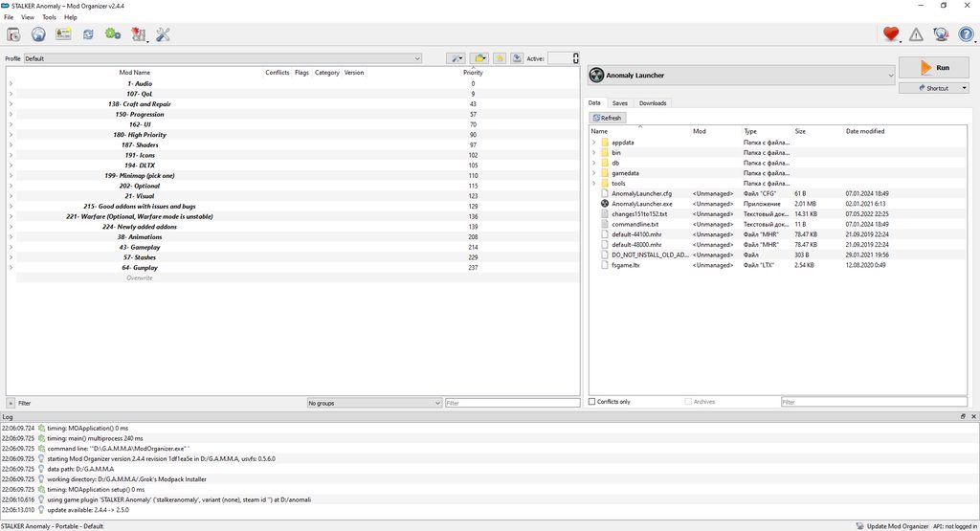
Task: Open the warning triangle notifications icon
Action: click(916, 34)
